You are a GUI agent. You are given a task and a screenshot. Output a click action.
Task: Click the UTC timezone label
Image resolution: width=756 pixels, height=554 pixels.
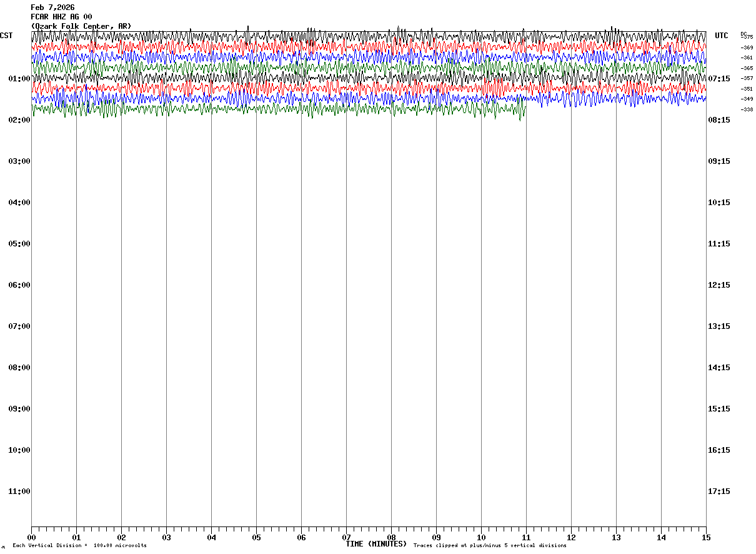click(x=722, y=36)
